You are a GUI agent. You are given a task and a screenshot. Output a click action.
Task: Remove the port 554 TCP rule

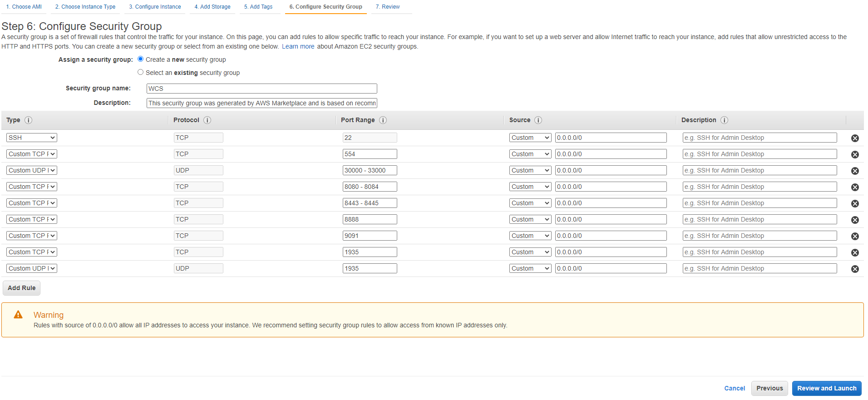[x=854, y=154]
